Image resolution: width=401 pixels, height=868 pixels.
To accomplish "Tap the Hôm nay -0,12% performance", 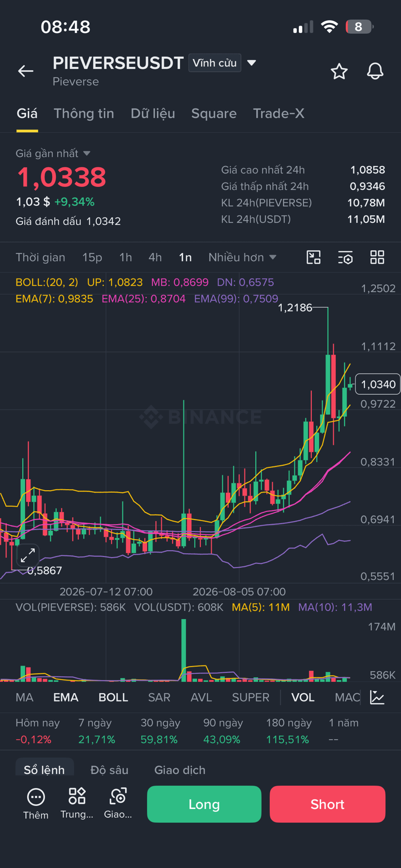I will (x=37, y=731).
